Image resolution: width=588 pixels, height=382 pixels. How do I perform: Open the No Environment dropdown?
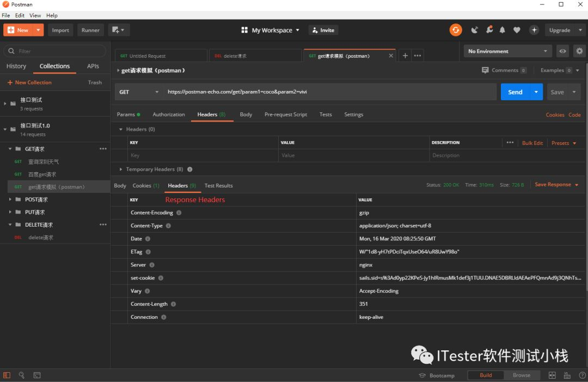tap(508, 51)
